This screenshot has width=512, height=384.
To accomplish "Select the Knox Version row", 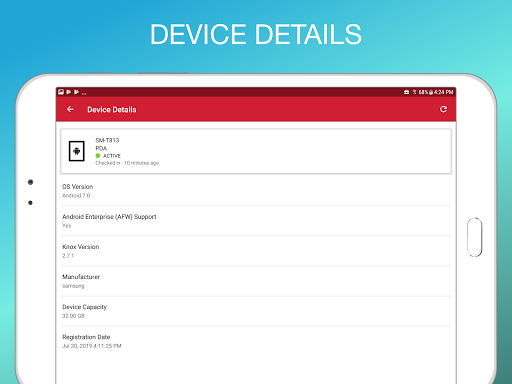I will point(256,251).
